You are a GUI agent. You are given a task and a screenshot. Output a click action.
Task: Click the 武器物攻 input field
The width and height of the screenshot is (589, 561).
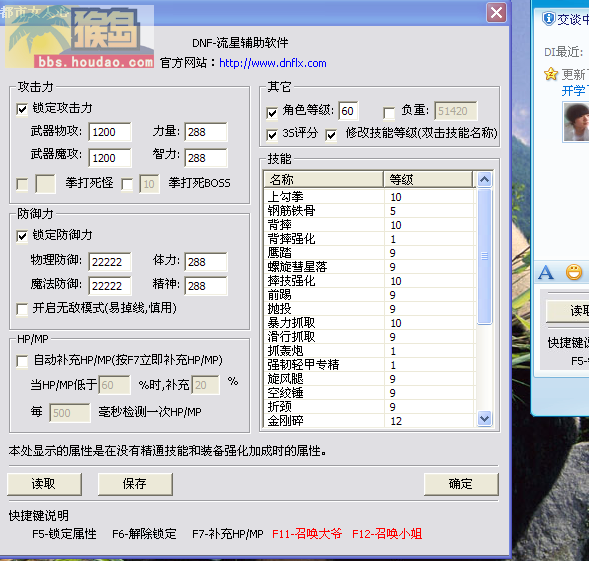pos(110,132)
